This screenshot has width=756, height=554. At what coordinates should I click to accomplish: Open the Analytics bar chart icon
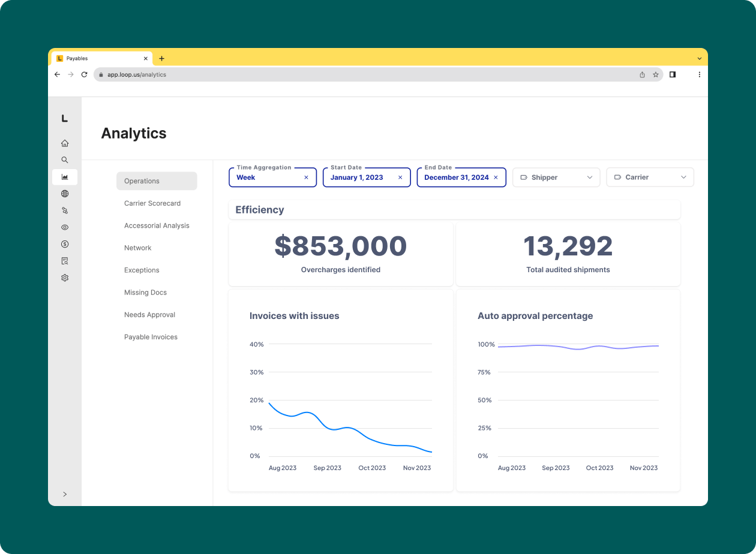(64, 176)
